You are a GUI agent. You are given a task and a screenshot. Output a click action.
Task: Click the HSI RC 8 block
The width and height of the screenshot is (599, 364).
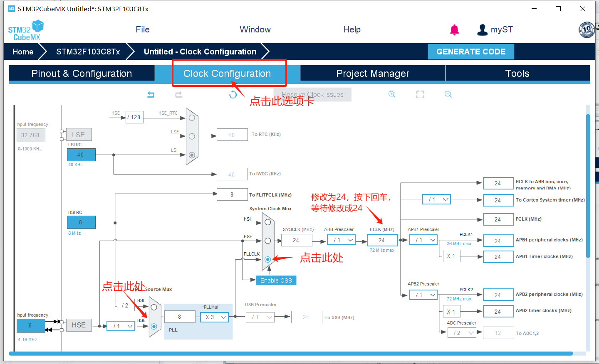[81, 222]
